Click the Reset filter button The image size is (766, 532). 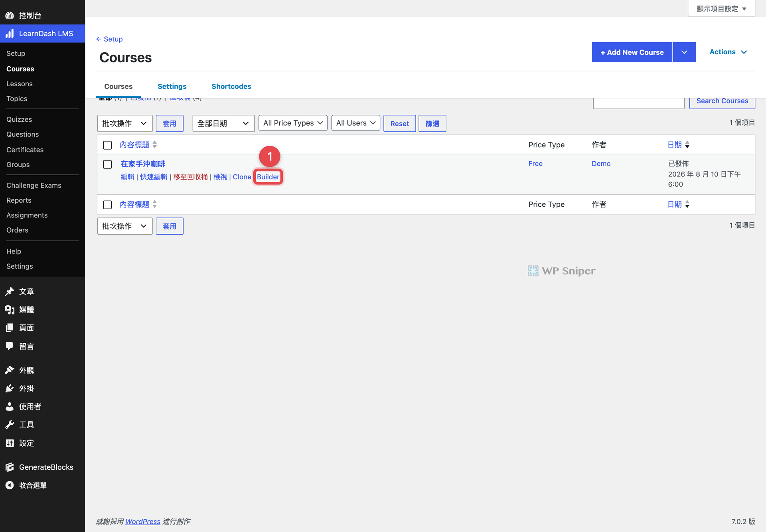point(399,123)
